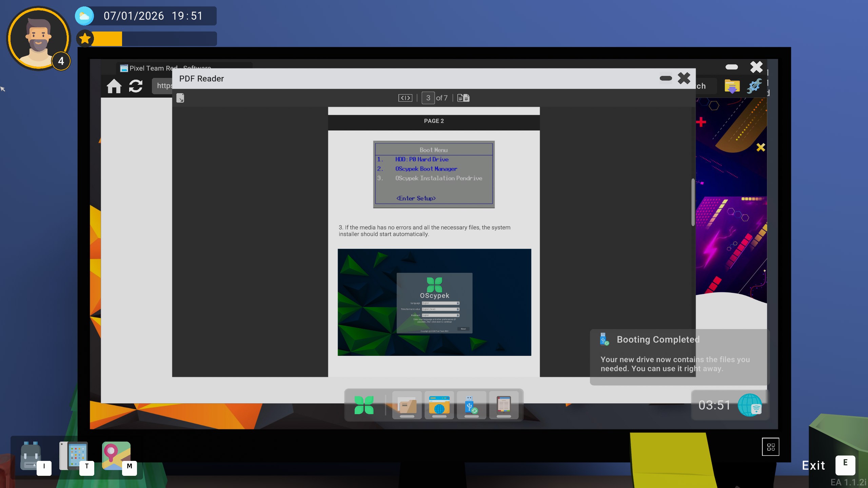The image size is (868, 488).
Task: Toggle the two-page view icon
Action: [463, 98]
